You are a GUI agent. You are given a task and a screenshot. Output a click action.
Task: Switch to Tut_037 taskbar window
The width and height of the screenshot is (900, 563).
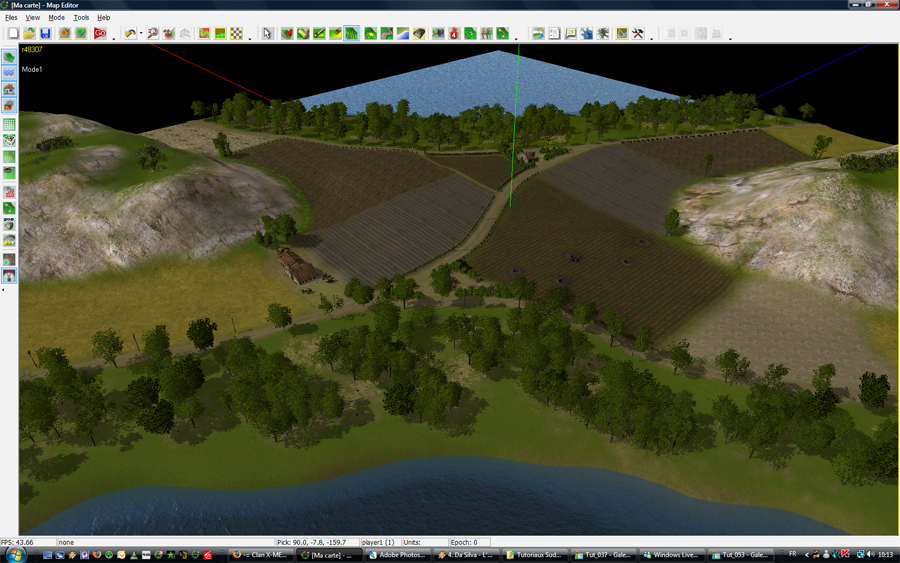(x=603, y=555)
